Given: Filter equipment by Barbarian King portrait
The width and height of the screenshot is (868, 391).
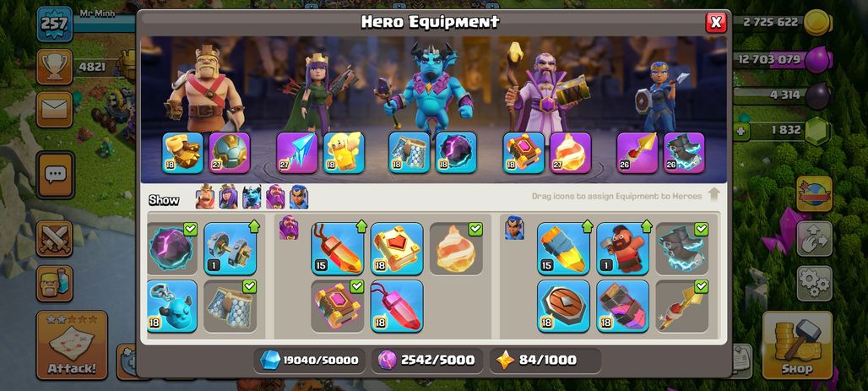Looking at the screenshot, I should 205,197.
